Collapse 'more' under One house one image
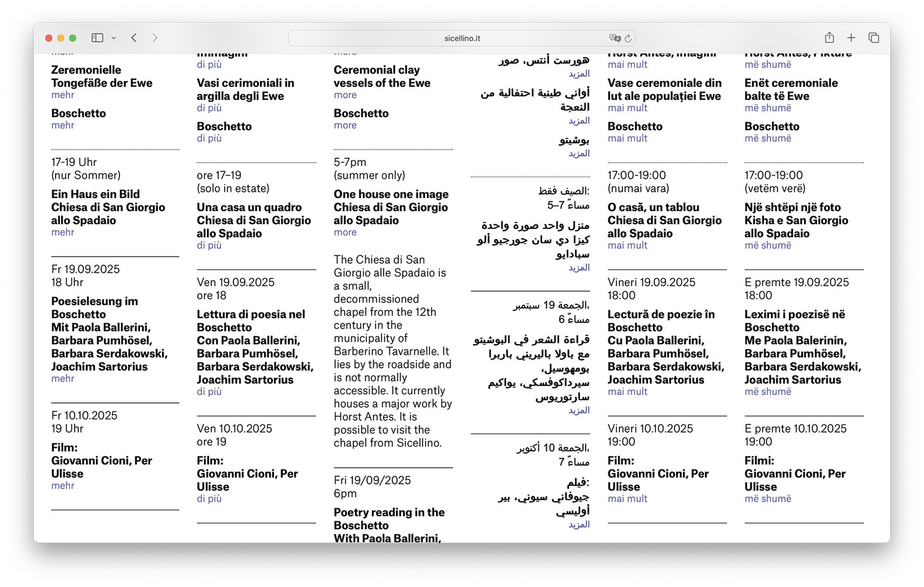This screenshot has width=924, height=587. pyautogui.click(x=345, y=232)
